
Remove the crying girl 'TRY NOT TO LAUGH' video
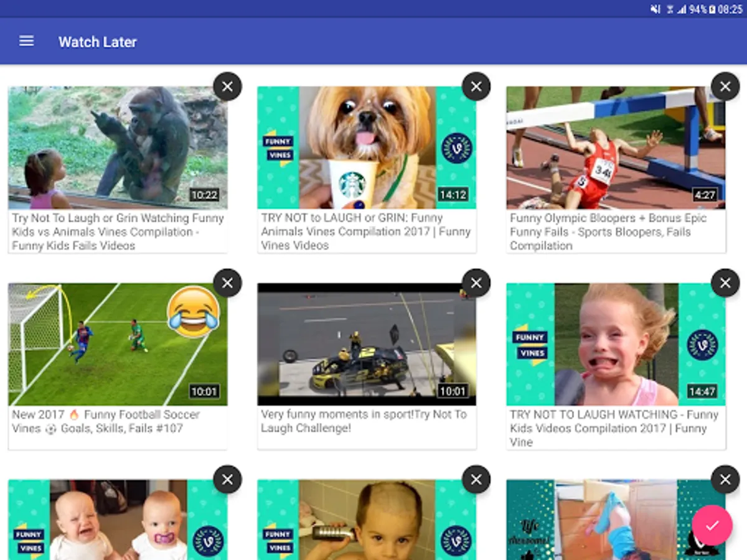725,283
